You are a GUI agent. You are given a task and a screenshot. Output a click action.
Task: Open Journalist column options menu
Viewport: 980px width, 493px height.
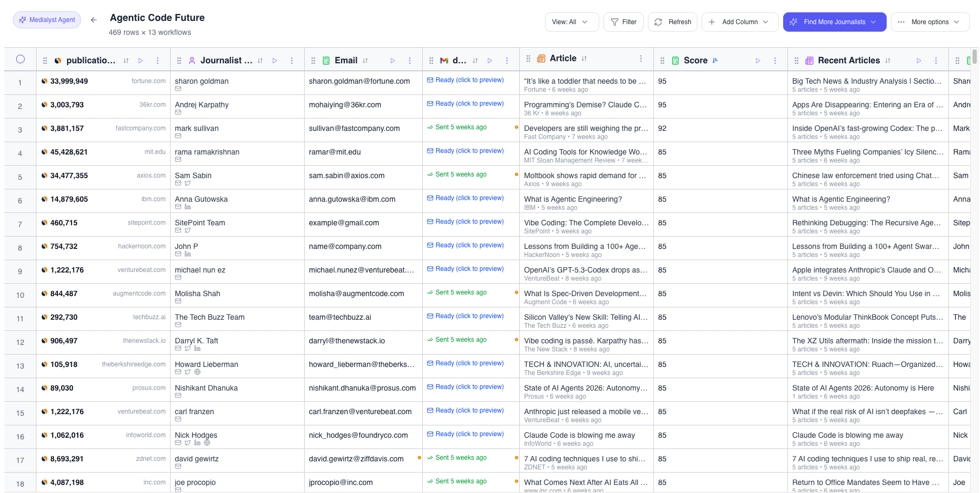[x=292, y=61]
